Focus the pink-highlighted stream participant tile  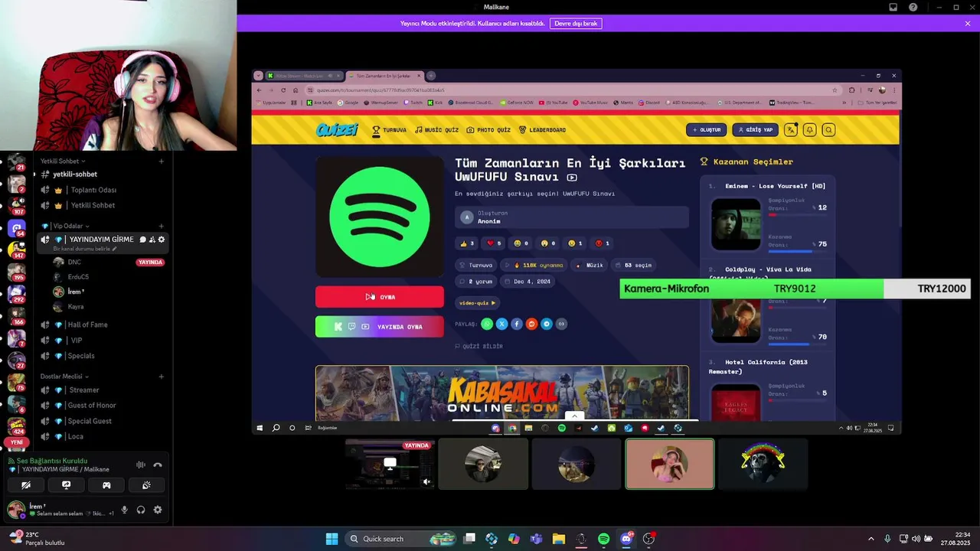(x=670, y=464)
